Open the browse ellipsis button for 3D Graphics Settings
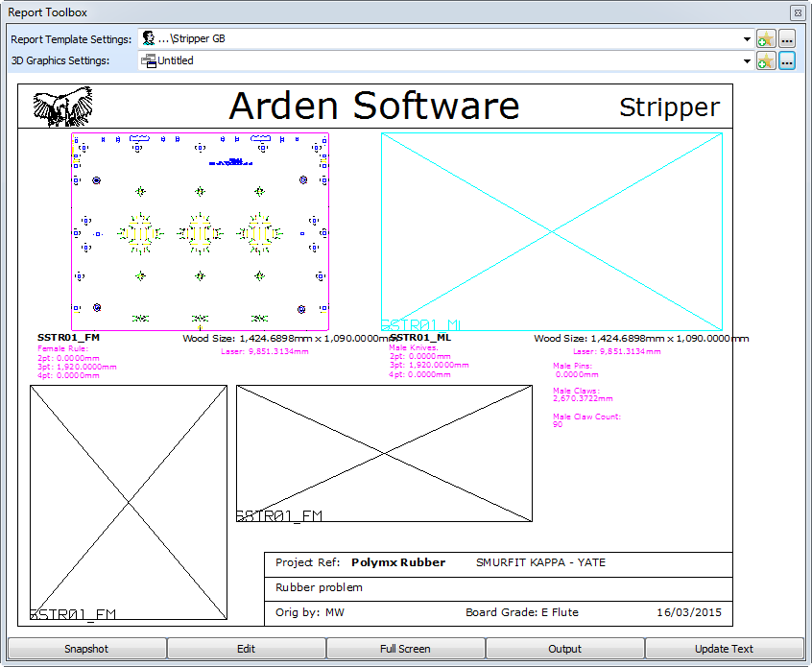Screen dimensions: 812x667 click(787, 61)
